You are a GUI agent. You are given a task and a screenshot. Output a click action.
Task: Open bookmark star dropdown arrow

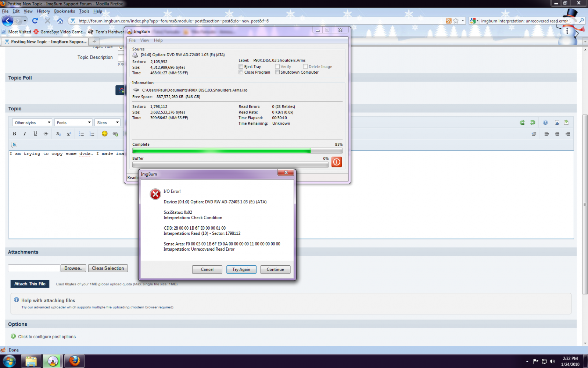[x=463, y=21]
